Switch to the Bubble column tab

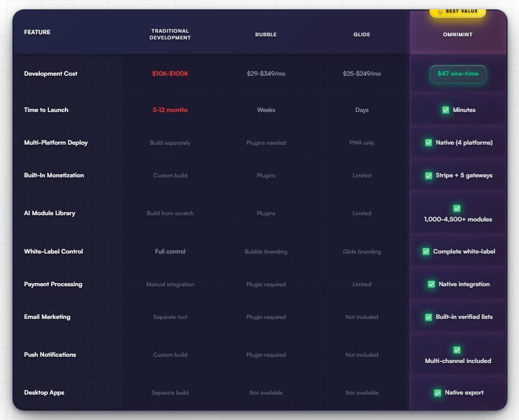click(x=266, y=35)
